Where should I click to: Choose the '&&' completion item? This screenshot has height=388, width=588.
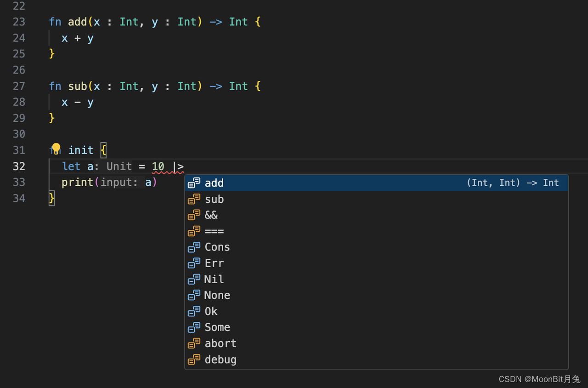(376, 215)
